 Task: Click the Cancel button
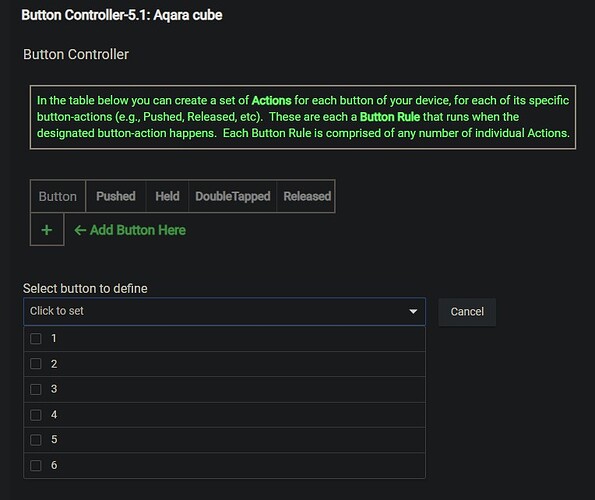tap(467, 312)
